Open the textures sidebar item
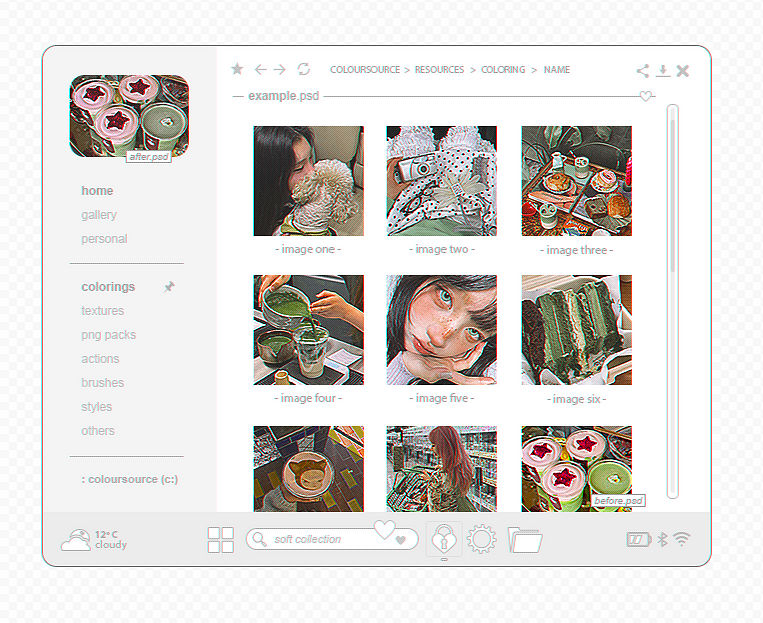The width and height of the screenshot is (763, 623). (x=103, y=311)
